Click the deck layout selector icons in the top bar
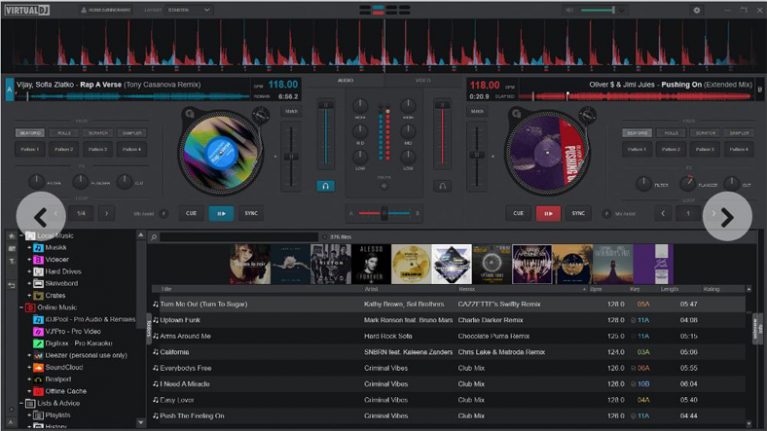The image size is (767, 431). pos(384,10)
